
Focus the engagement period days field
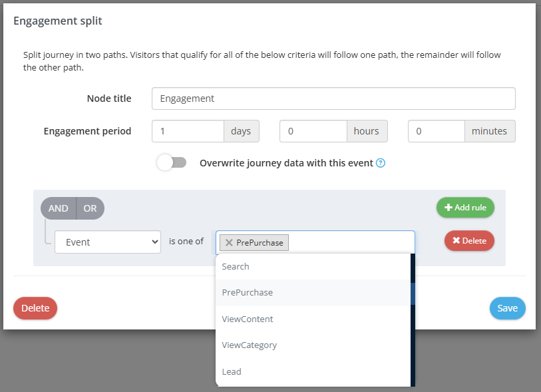188,131
